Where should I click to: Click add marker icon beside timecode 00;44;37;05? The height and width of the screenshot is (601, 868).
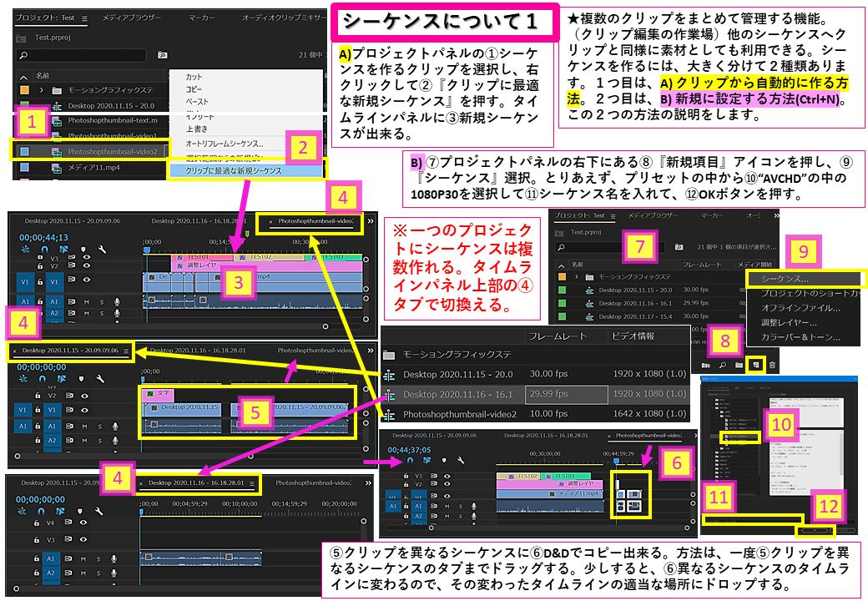coord(444,460)
